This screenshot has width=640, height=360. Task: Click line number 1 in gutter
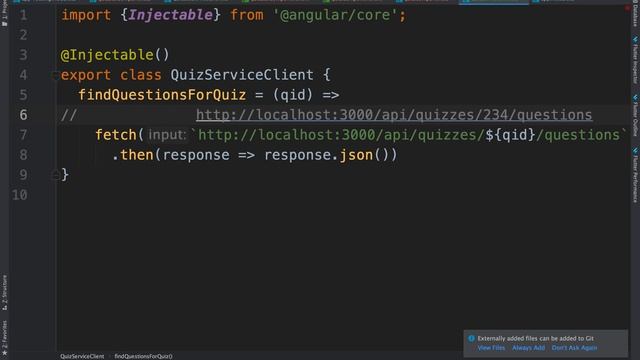click(x=23, y=15)
